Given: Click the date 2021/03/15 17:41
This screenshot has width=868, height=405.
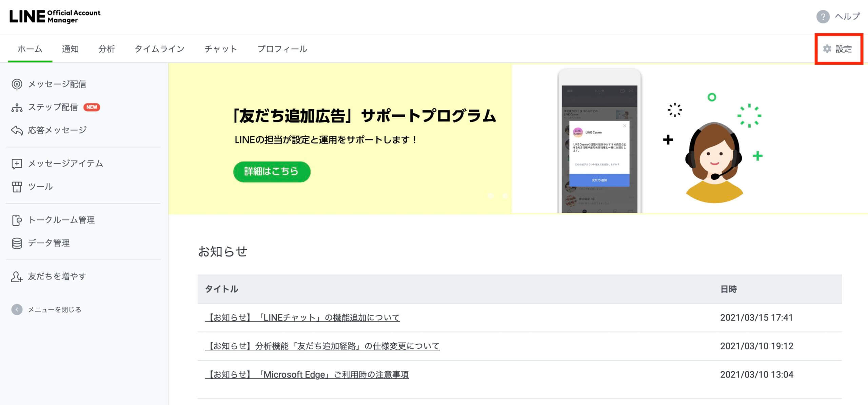Looking at the screenshot, I should pyautogui.click(x=756, y=317).
